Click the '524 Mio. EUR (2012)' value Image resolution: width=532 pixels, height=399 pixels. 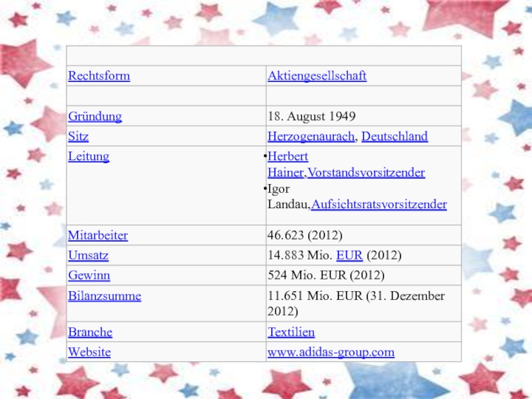(326, 275)
